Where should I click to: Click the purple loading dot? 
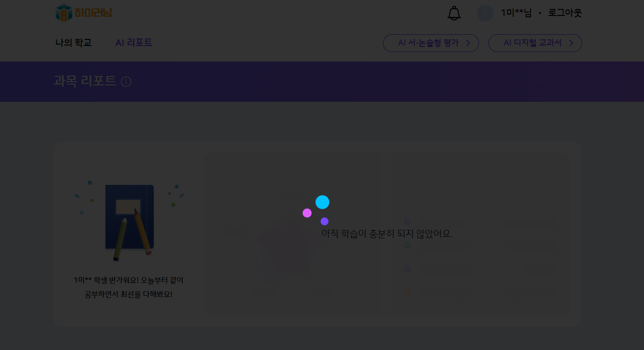point(324,221)
